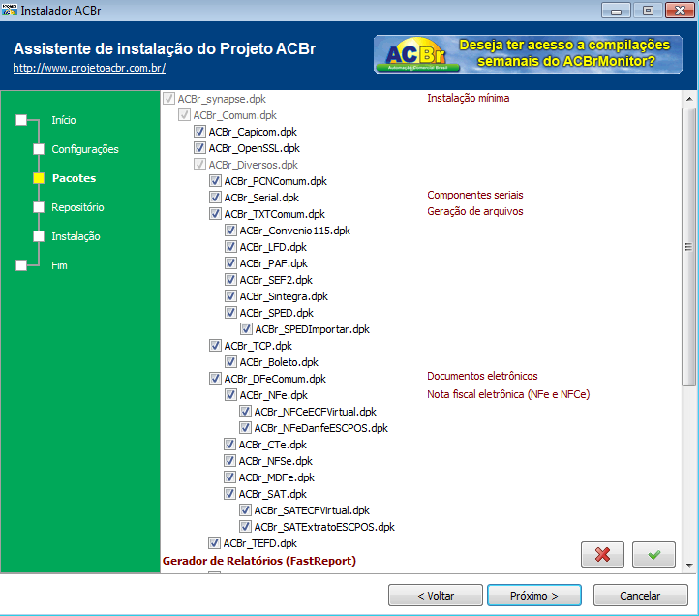Uncheck ACBr_SPED.dpk checkbox
The image size is (699, 616).
pyautogui.click(x=230, y=313)
